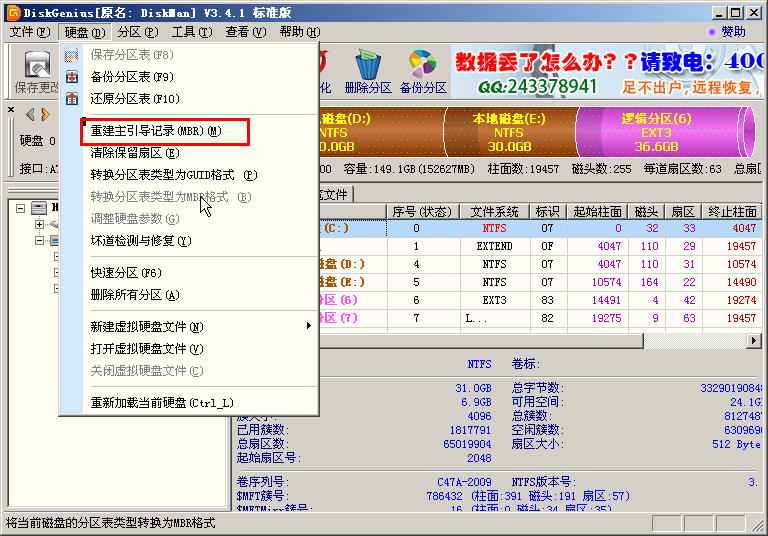Open the 分区(P) menu
Screen dimensions: 768x536
click(138, 32)
